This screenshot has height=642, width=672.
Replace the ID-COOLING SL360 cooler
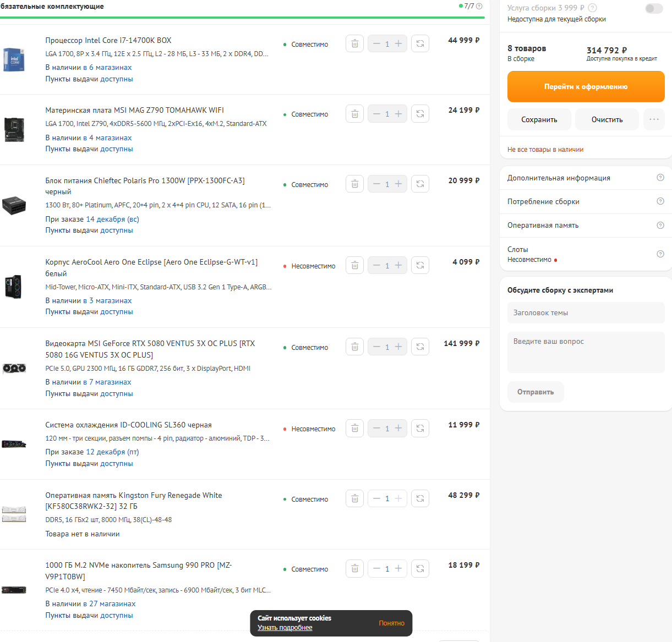pos(420,429)
